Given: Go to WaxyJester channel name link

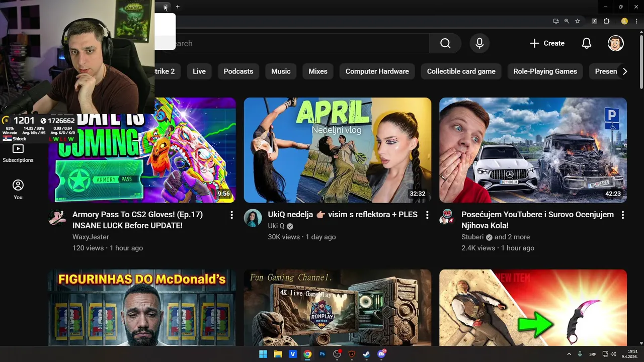Looking at the screenshot, I should [x=91, y=237].
